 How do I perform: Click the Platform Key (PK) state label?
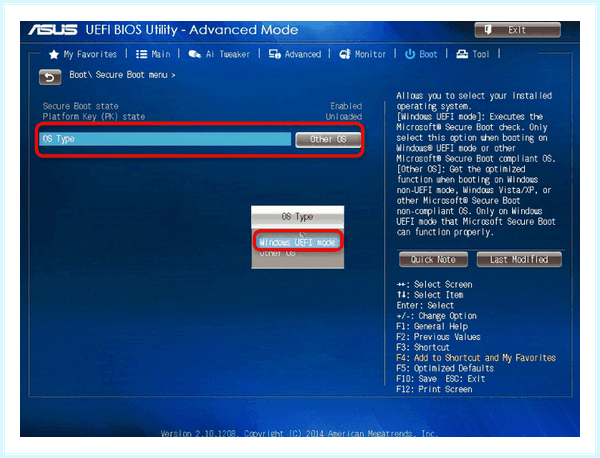[94, 117]
